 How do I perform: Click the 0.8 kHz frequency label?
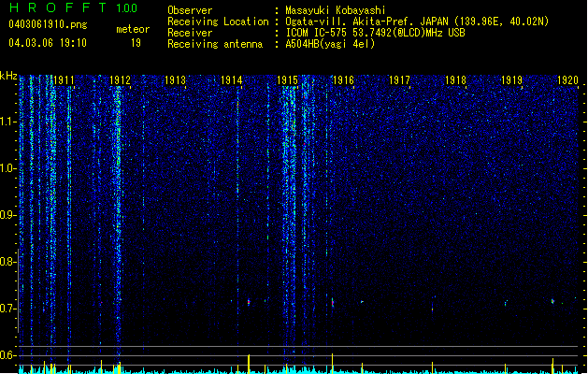click(8, 262)
